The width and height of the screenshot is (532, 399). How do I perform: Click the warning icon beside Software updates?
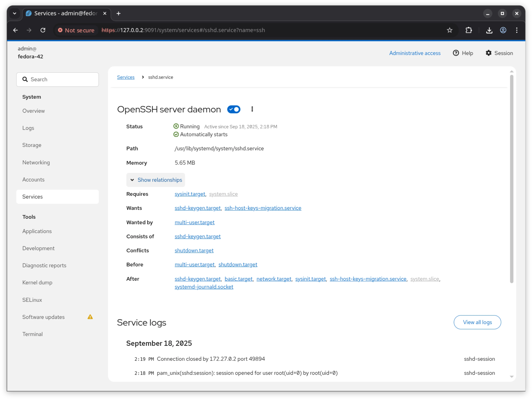[90, 317]
